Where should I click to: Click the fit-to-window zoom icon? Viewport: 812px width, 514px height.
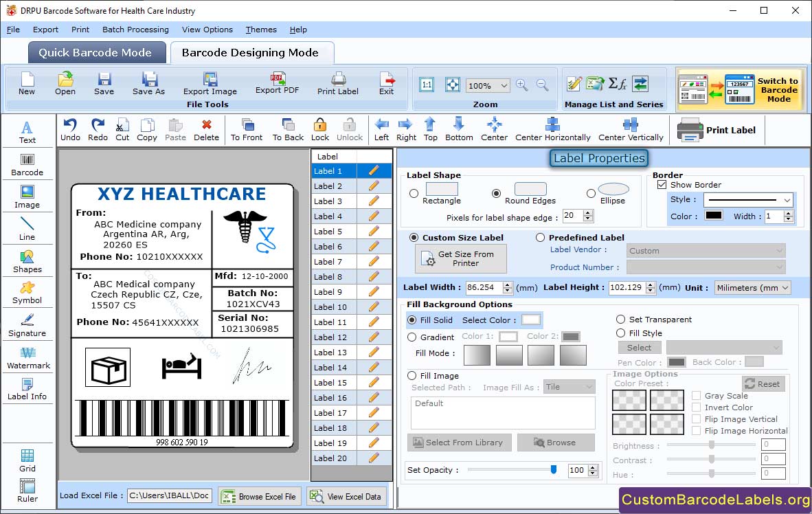[x=453, y=85]
